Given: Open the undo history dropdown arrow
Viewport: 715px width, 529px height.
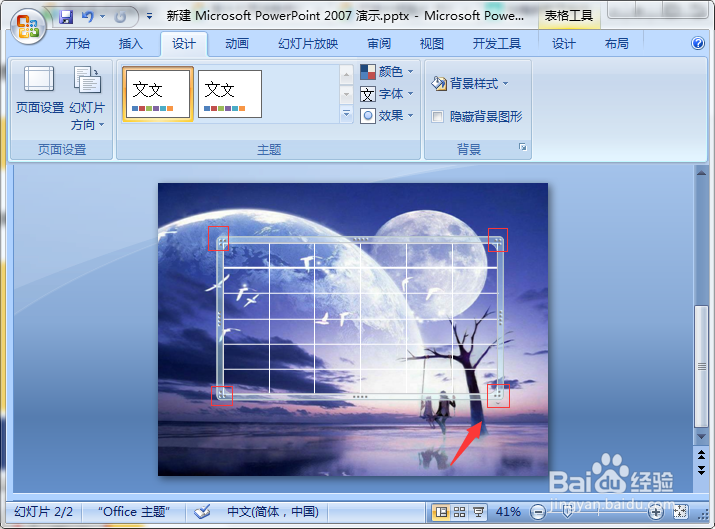Looking at the screenshot, I should pyautogui.click(x=102, y=17).
